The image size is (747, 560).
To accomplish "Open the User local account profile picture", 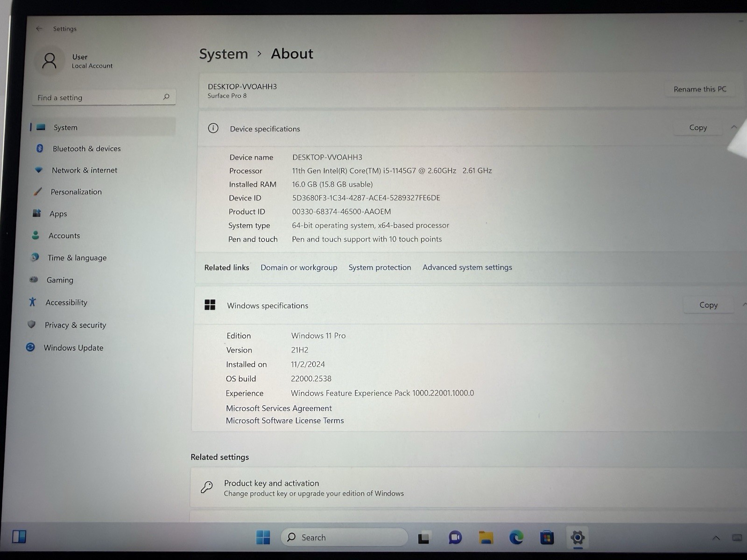I will (49, 61).
